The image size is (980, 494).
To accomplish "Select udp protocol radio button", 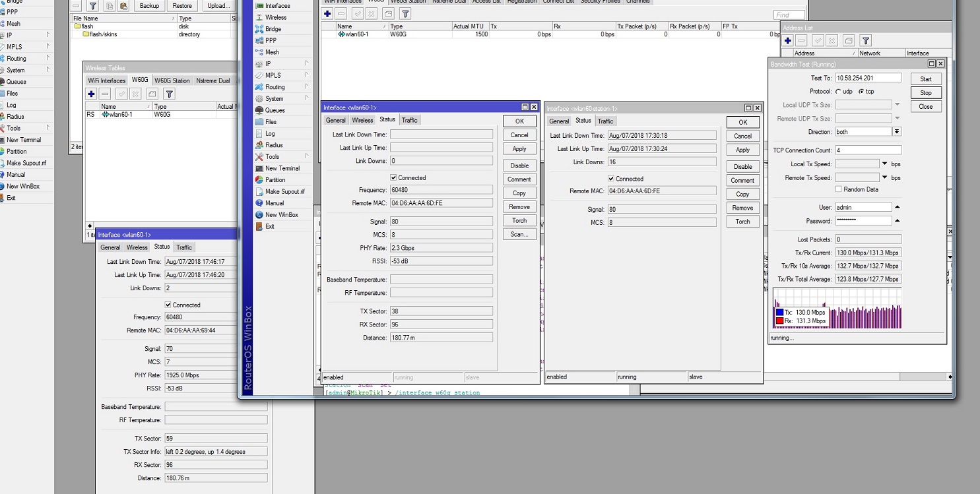I will pos(839,92).
